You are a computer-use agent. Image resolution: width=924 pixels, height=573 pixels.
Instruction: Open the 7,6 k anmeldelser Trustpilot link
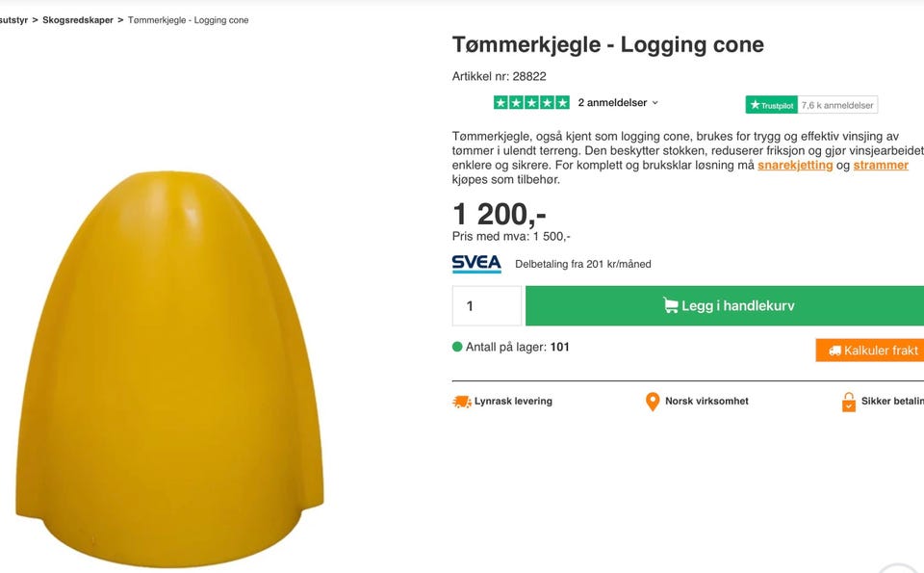(837, 105)
